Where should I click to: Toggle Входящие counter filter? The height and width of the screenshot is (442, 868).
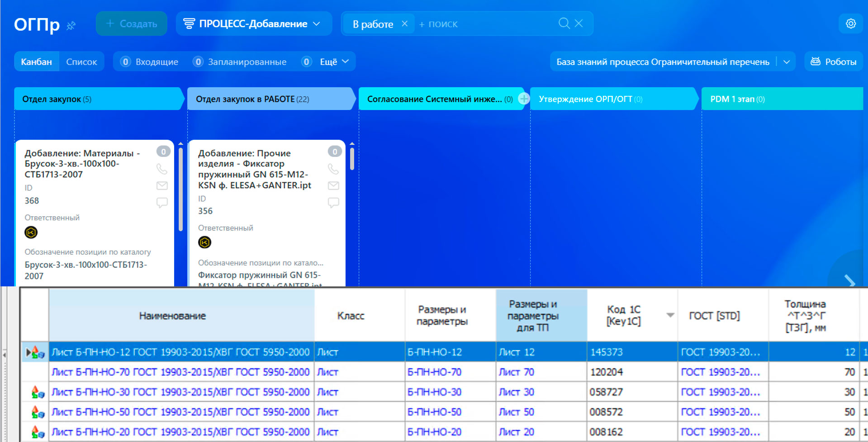pos(150,62)
